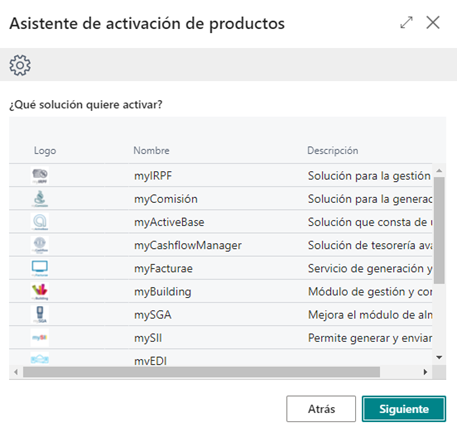Click the Logo column header

[45, 151]
